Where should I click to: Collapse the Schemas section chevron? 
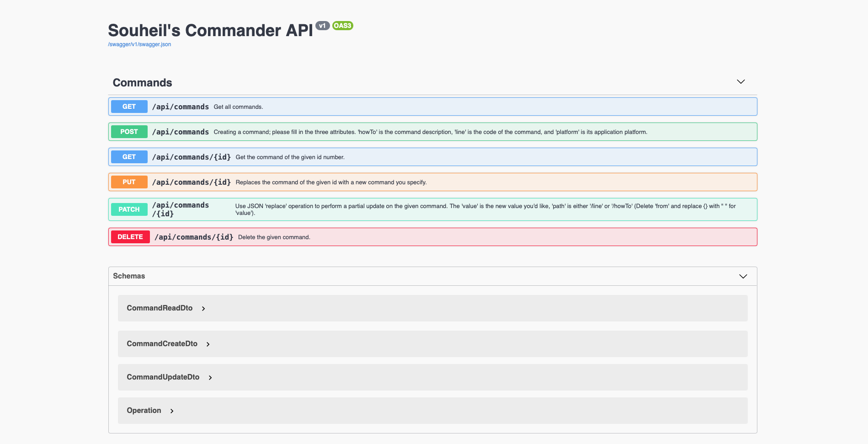point(743,276)
